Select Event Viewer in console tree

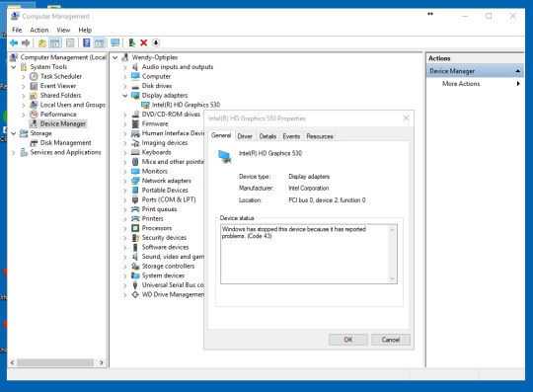(x=58, y=86)
